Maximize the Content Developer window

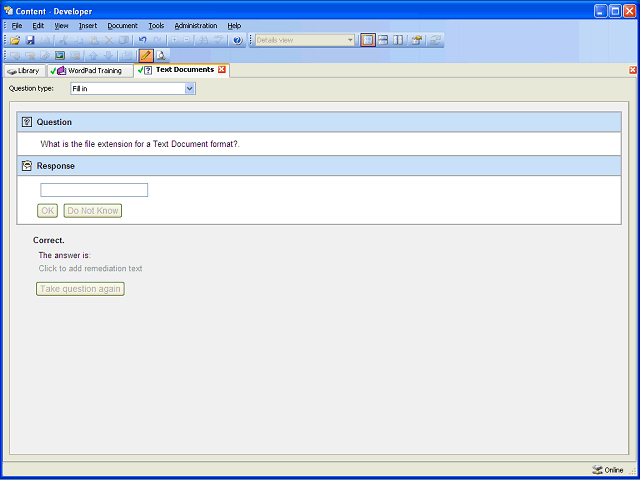click(615, 11)
